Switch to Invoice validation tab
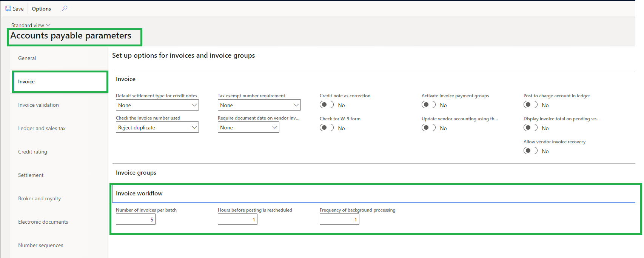644x258 pixels. [39, 105]
